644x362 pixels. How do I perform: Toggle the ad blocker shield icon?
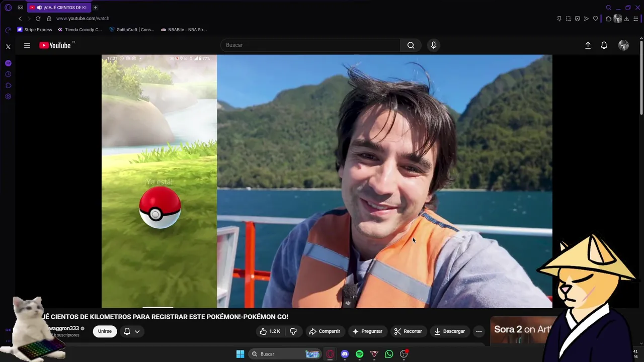pyautogui.click(x=577, y=19)
